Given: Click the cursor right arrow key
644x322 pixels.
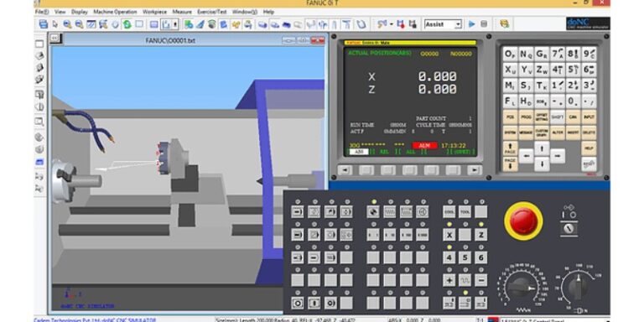Looking at the screenshot, I should [557, 156].
